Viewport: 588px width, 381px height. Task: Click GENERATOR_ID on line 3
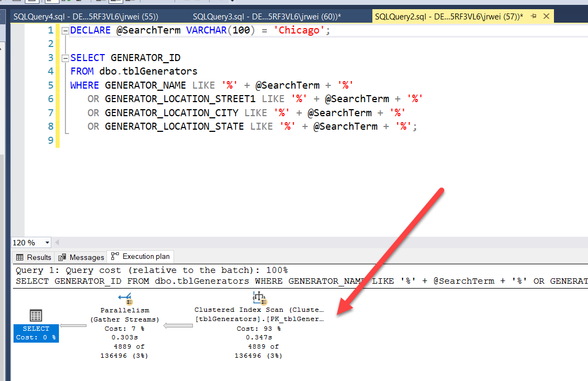(145, 58)
